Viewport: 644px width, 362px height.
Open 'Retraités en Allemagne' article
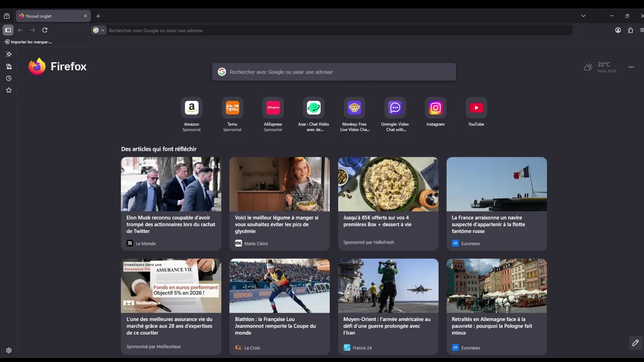(497, 306)
